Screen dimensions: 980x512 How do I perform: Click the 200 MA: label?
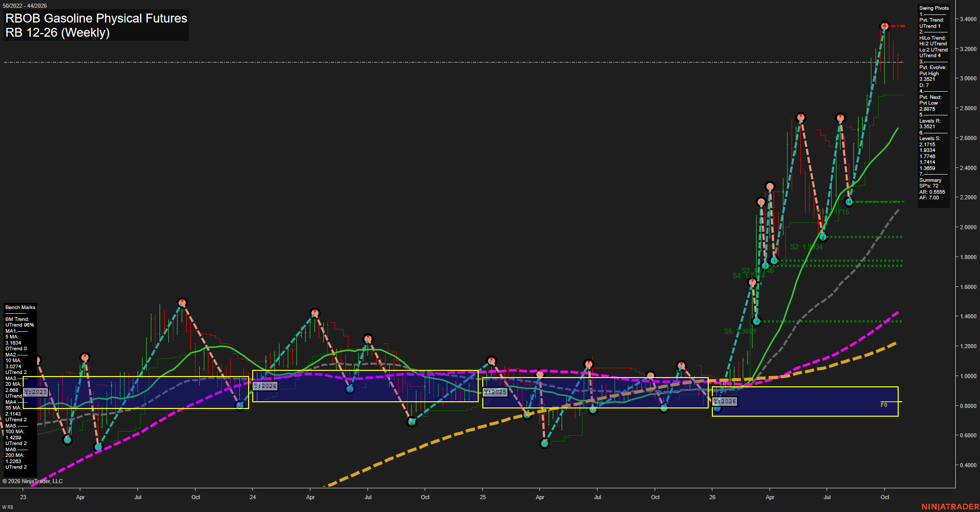(14, 455)
